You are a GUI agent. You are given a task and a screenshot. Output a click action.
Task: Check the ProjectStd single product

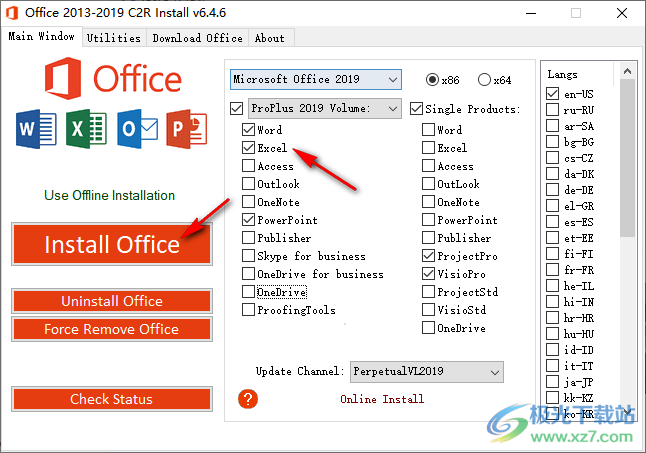tap(428, 292)
